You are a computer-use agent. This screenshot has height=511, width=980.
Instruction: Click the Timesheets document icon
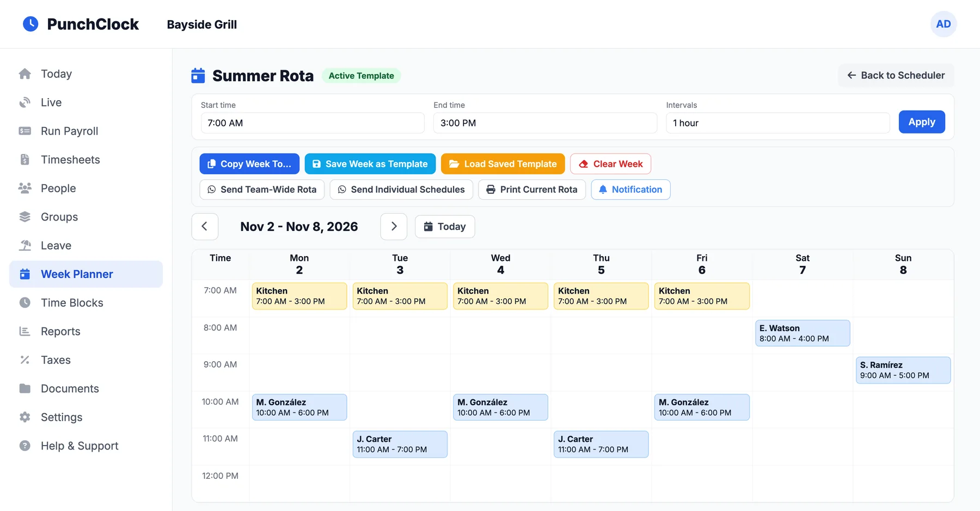point(25,160)
